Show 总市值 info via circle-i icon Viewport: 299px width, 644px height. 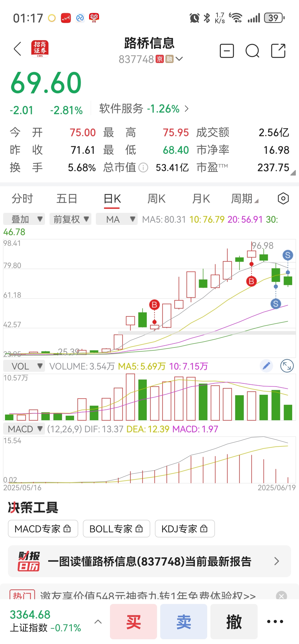[x=143, y=168]
